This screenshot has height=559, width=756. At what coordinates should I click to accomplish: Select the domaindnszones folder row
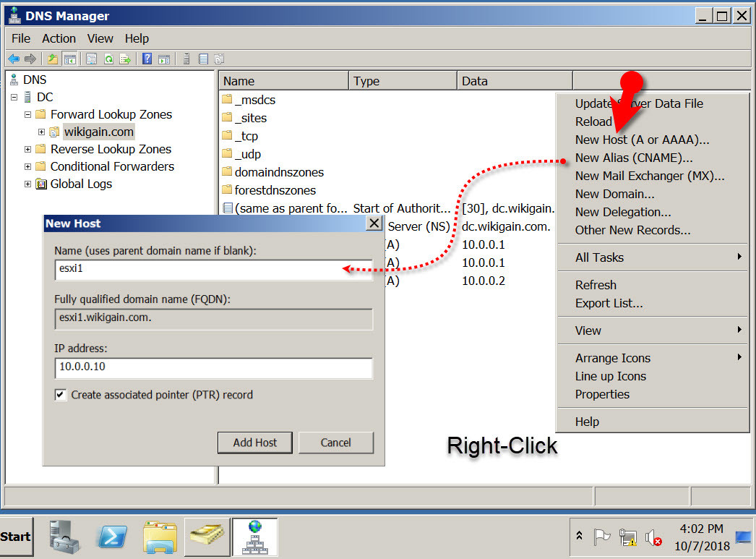pyautogui.click(x=273, y=172)
